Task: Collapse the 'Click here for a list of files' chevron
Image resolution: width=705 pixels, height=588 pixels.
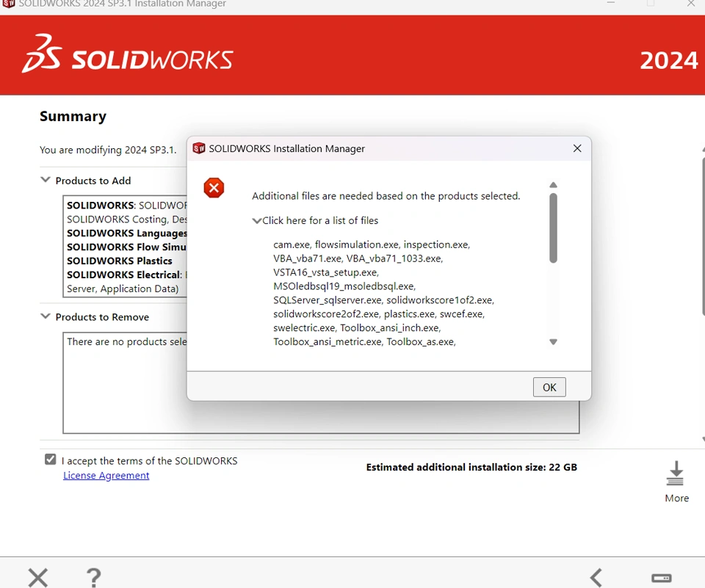Action: [257, 221]
